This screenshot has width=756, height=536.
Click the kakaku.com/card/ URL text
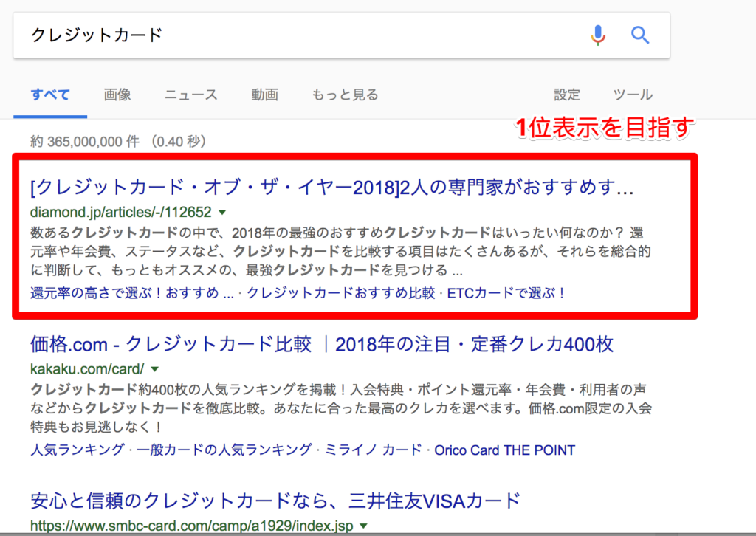[87, 369]
